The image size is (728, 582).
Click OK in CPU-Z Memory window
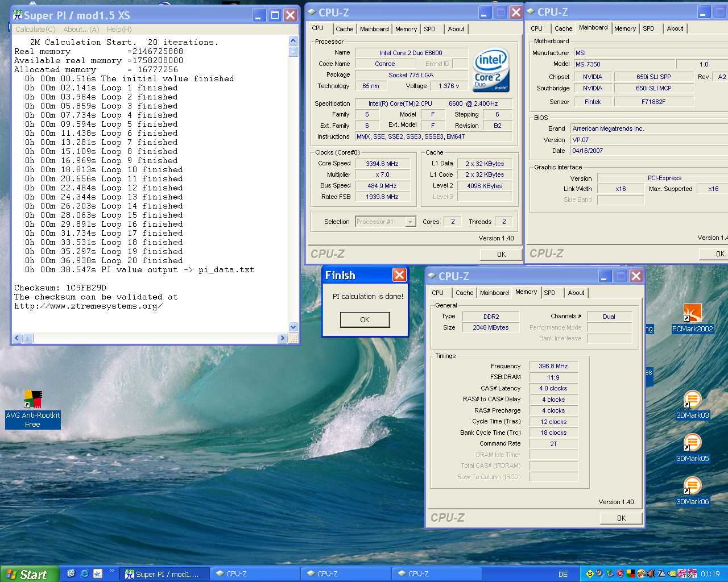(621, 518)
